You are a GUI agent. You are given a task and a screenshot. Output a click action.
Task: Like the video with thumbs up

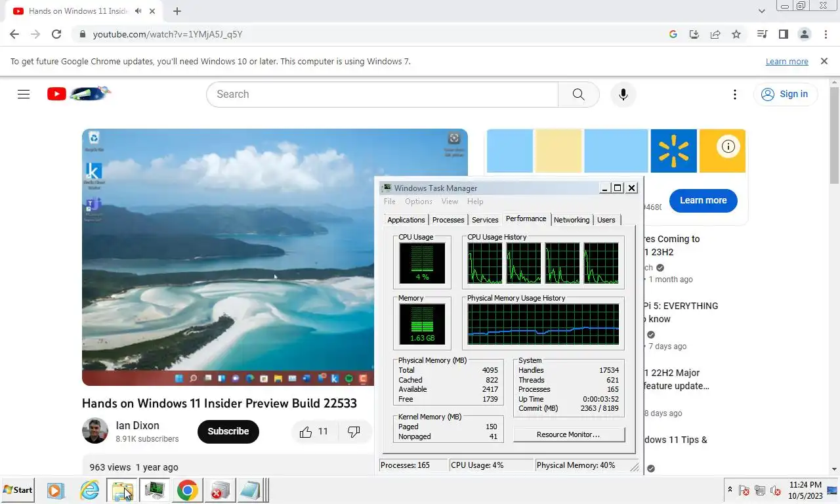pos(314,431)
